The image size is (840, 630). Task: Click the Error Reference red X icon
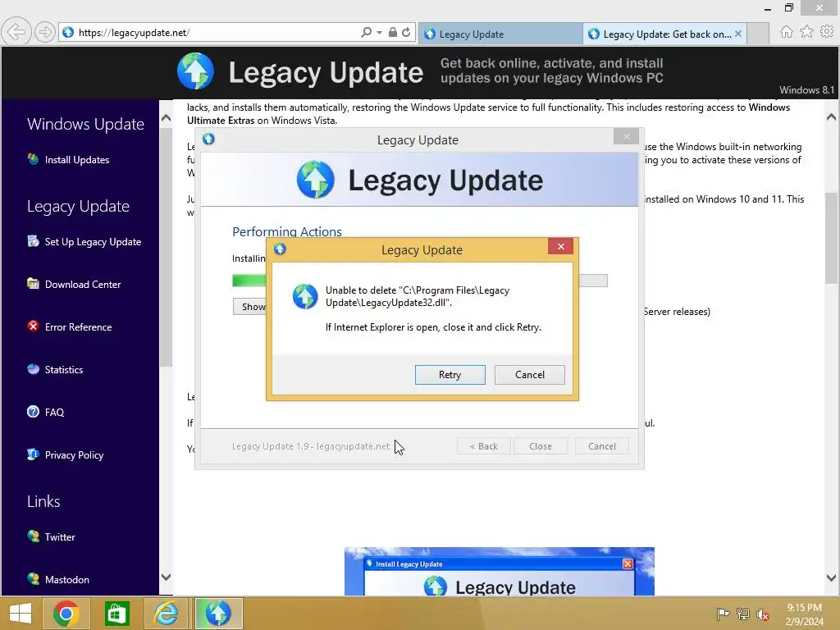(33, 326)
